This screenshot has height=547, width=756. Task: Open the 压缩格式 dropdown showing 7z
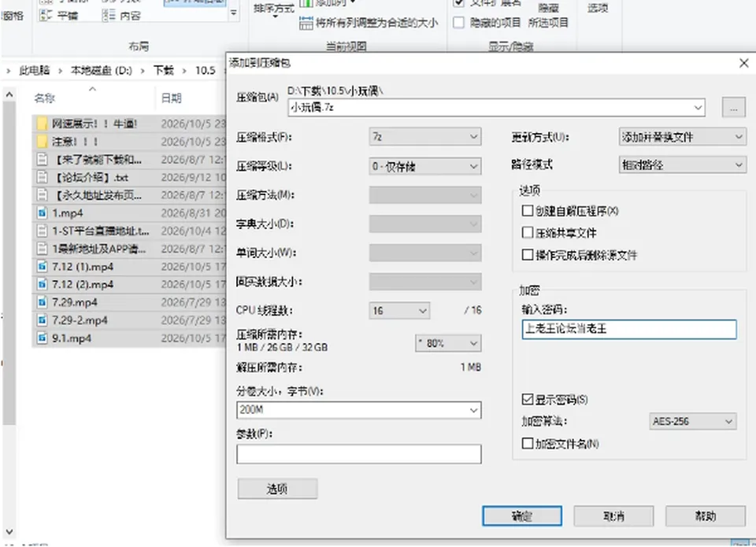coord(424,137)
